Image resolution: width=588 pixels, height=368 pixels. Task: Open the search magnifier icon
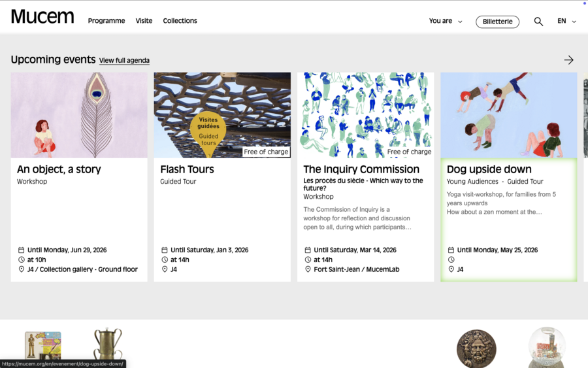click(x=538, y=22)
